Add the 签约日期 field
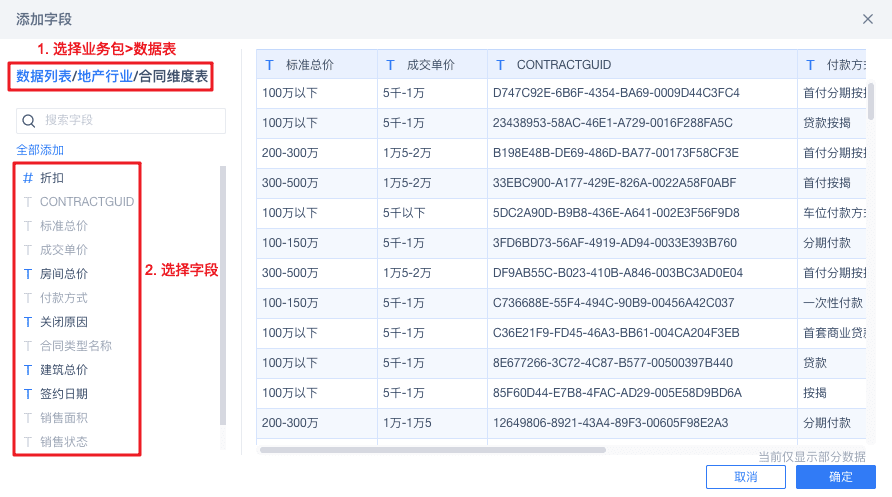The width and height of the screenshot is (892, 497). (64, 393)
